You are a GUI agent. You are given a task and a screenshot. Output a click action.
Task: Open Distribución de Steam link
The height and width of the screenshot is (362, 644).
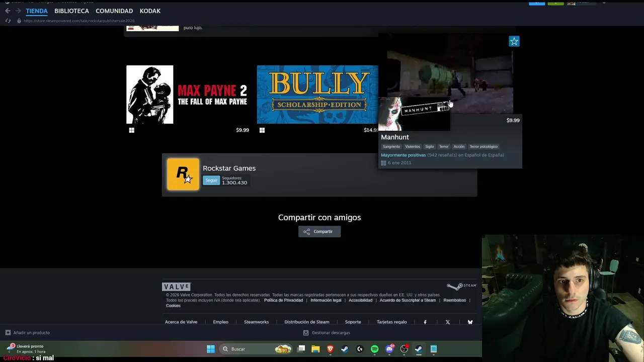coord(307,322)
